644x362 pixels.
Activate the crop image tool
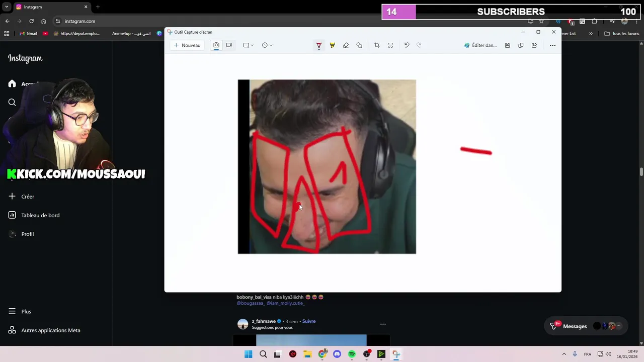tap(377, 45)
